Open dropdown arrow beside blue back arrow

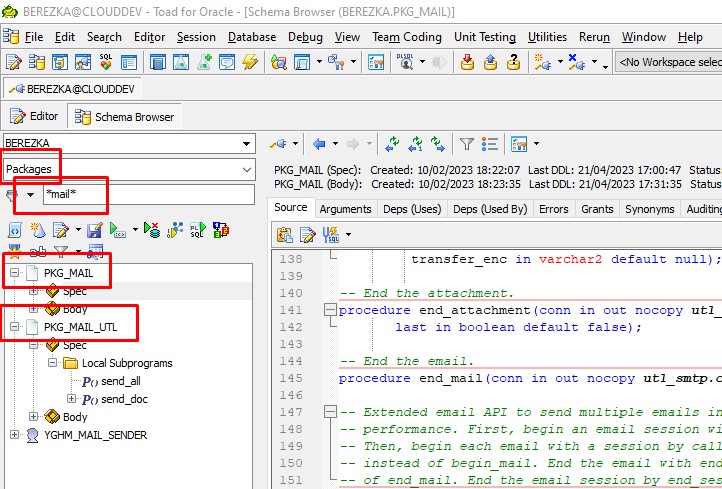point(335,144)
